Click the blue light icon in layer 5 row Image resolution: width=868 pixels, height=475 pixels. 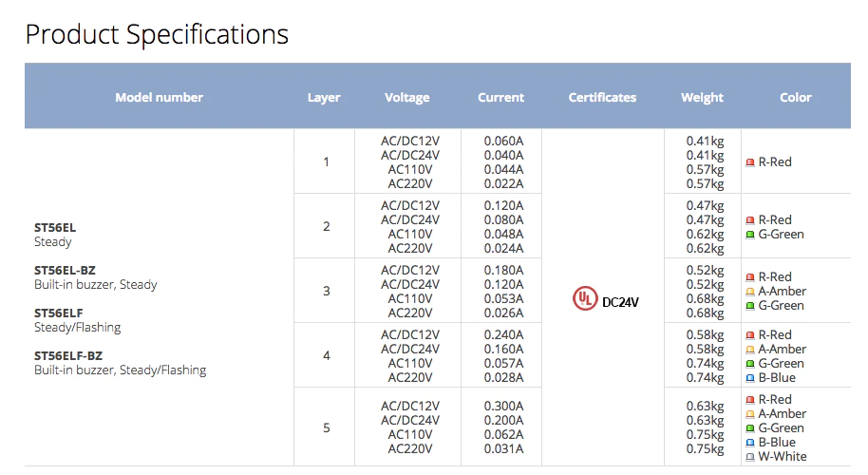(750, 443)
